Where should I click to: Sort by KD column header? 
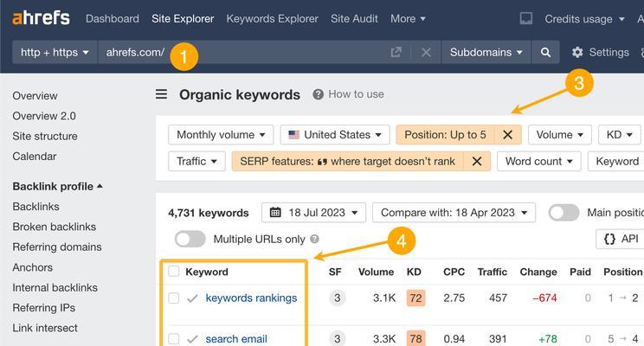[414, 272]
